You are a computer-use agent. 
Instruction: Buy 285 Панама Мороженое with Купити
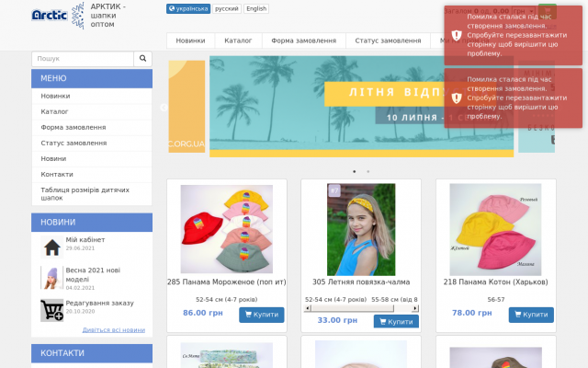tap(261, 315)
